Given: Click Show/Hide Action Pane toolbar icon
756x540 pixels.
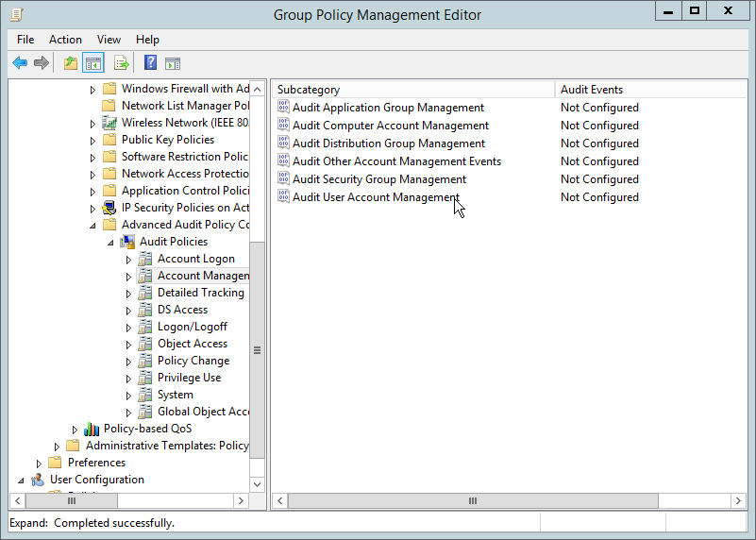Looking at the screenshot, I should point(173,63).
